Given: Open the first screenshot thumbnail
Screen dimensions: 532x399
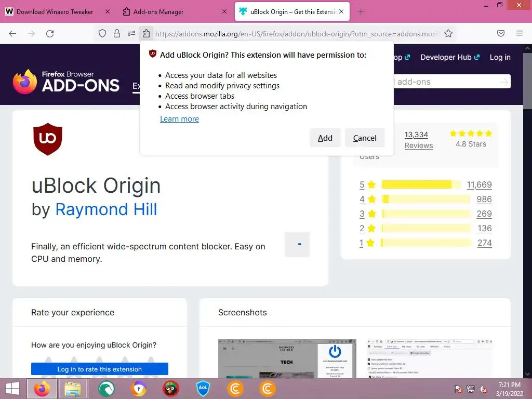Looking at the screenshot, I should pos(287,358).
